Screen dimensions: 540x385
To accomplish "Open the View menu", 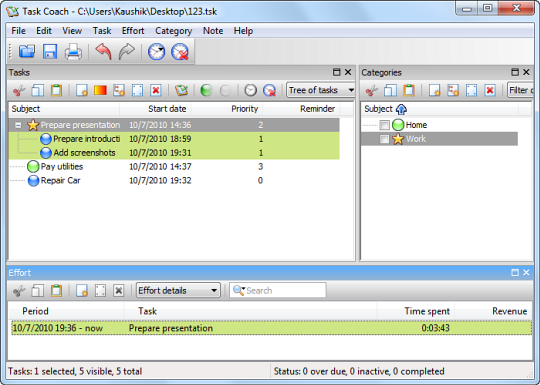I will point(72,31).
